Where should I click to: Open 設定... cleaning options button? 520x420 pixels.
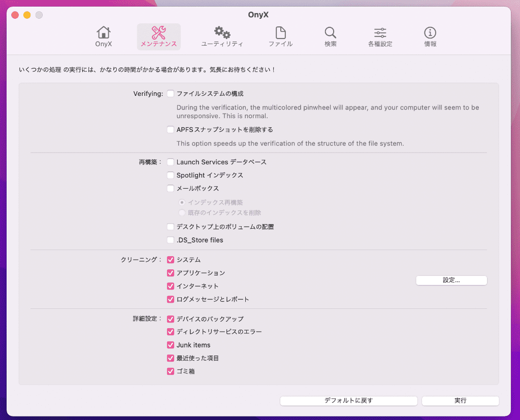[x=451, y=280]
